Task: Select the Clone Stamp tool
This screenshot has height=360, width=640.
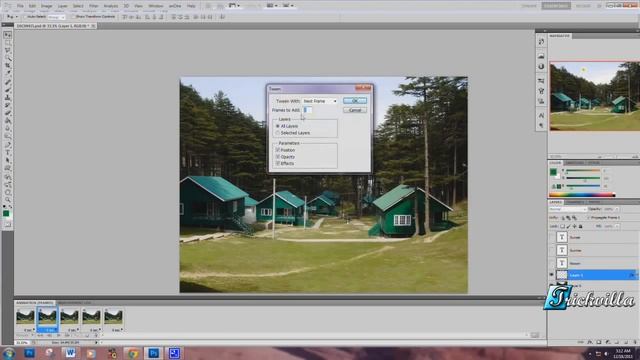Action: [8, 98]
